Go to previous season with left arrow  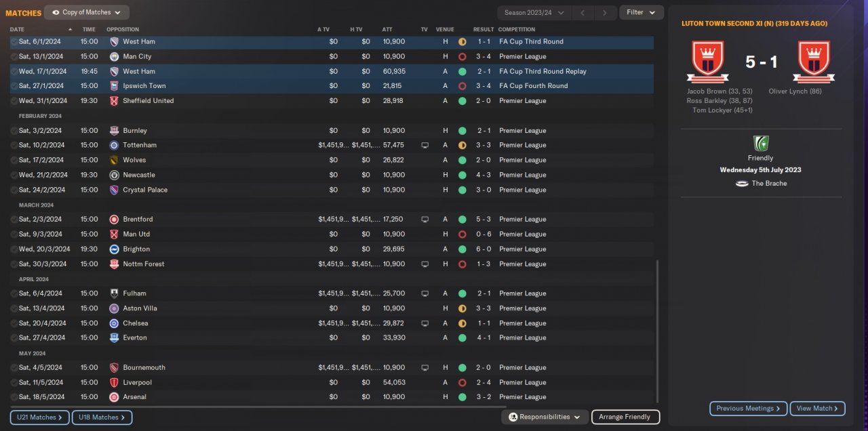click(x=582, y=12)
